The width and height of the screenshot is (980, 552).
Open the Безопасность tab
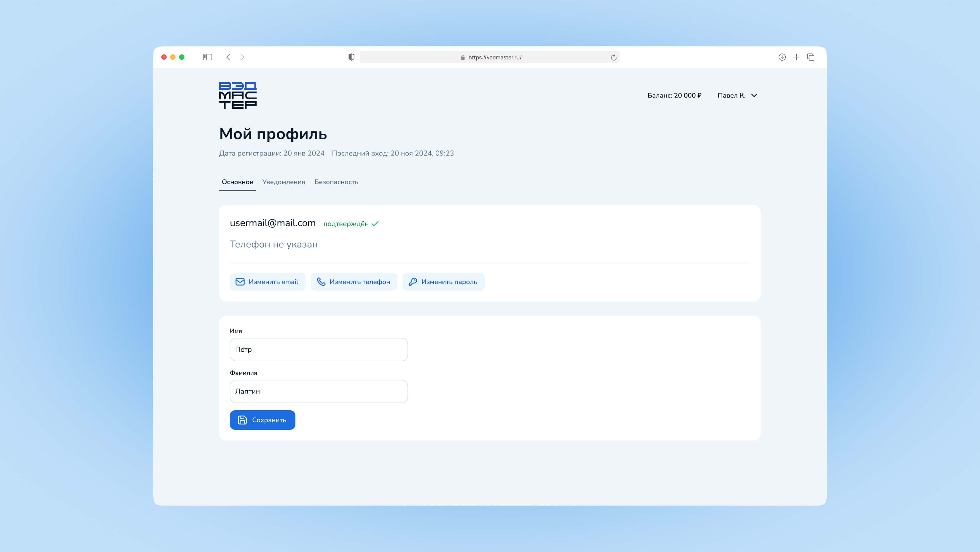coord(336,182)
